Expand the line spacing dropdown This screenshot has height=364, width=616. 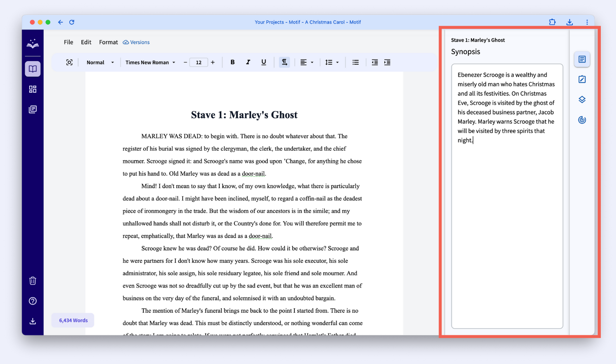332,62
